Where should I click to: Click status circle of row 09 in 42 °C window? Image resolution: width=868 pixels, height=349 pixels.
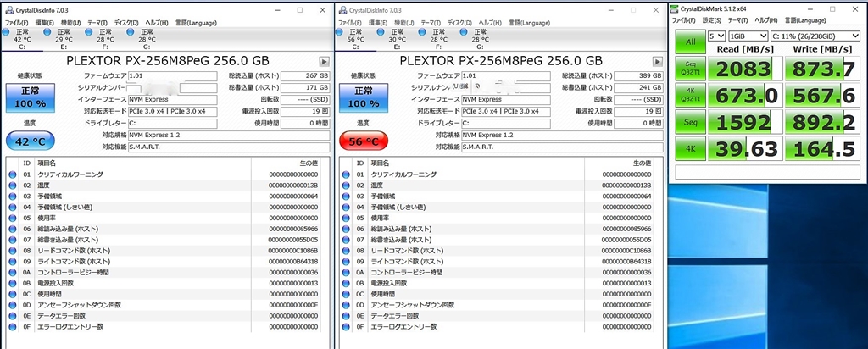point(13,262)
